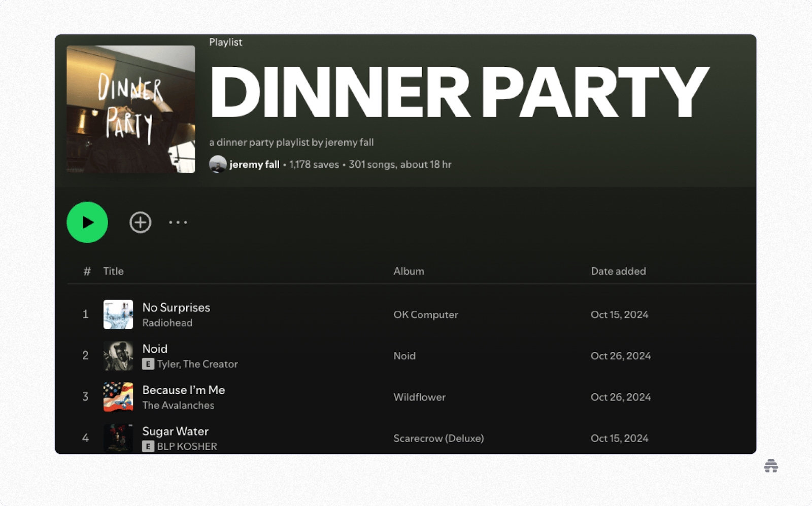Viewport: 812px width, 506px height.
Task: Open the jeremy fall profile link
Action: 254,164
